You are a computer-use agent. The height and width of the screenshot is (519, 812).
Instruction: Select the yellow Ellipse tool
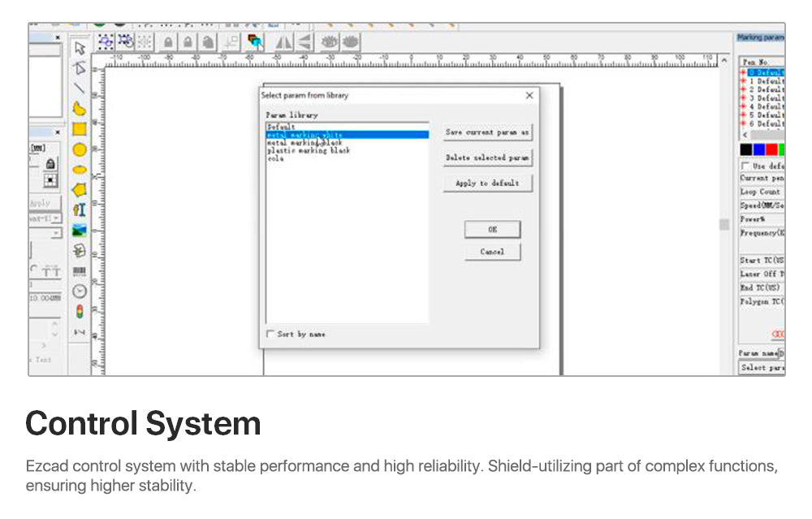[x=80, y=170]
